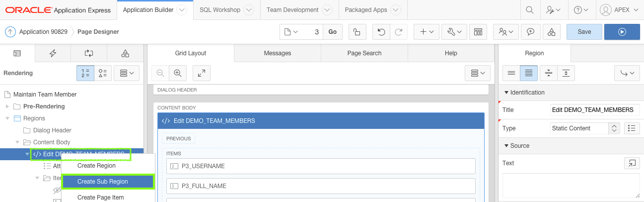
Task: Open the Dynamic Actions lightning tab
Action: pyautogui.click(x=53, y=53)
